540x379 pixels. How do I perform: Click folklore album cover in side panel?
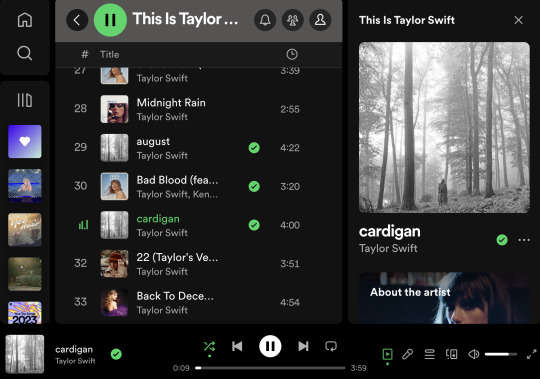click(x=444, y=127)
